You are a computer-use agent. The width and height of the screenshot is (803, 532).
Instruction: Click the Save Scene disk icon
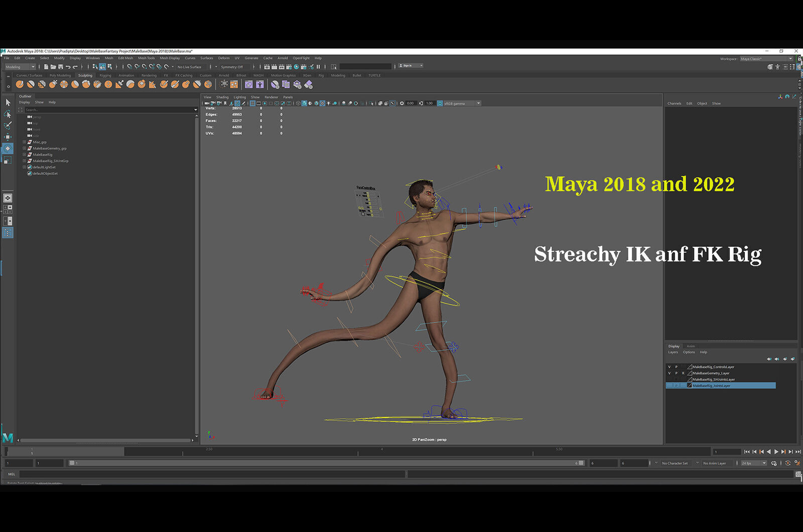coord(61,67)
